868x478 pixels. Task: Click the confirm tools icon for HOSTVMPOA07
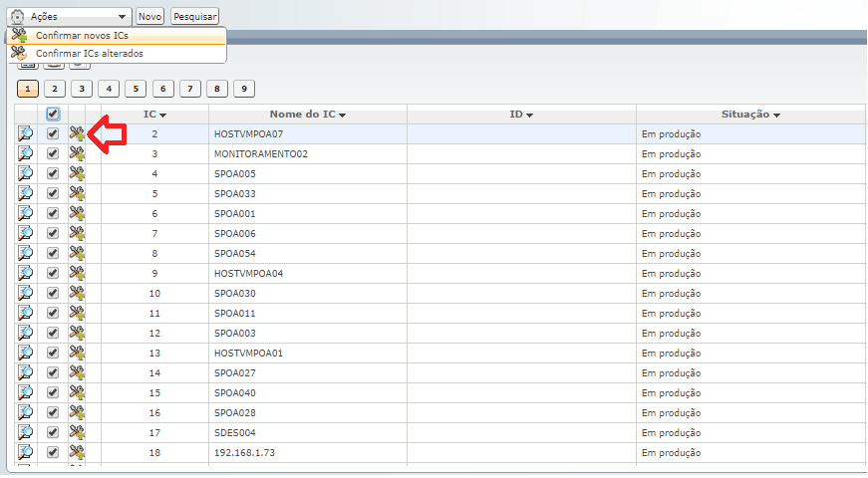click(77, 133)
